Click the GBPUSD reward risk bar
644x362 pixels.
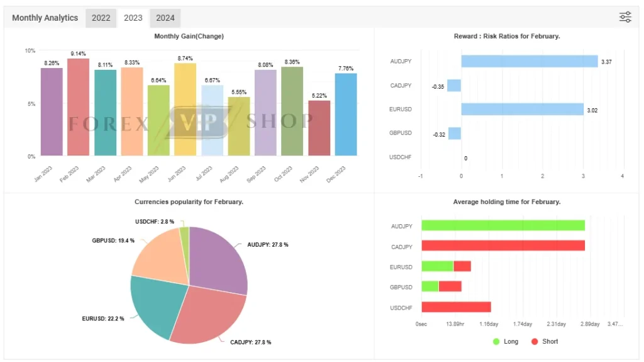point(455,133)
